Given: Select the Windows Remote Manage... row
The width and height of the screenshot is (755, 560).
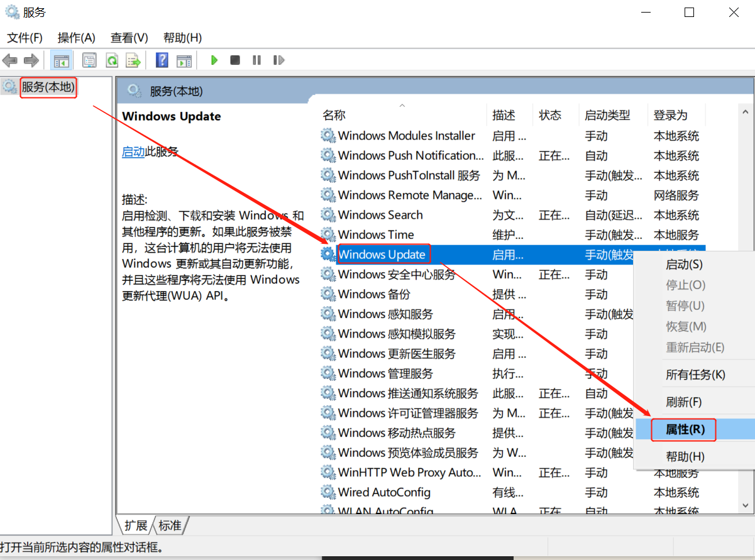Looking at the screenshot, I should point(512,195).
